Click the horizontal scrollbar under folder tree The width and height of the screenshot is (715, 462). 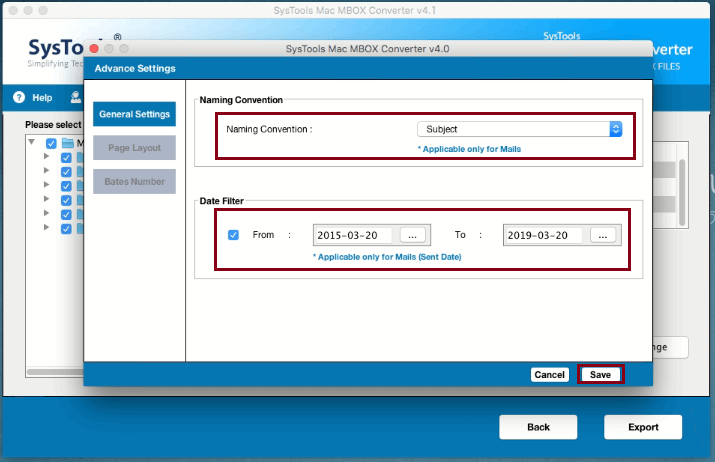click(56, 372)
